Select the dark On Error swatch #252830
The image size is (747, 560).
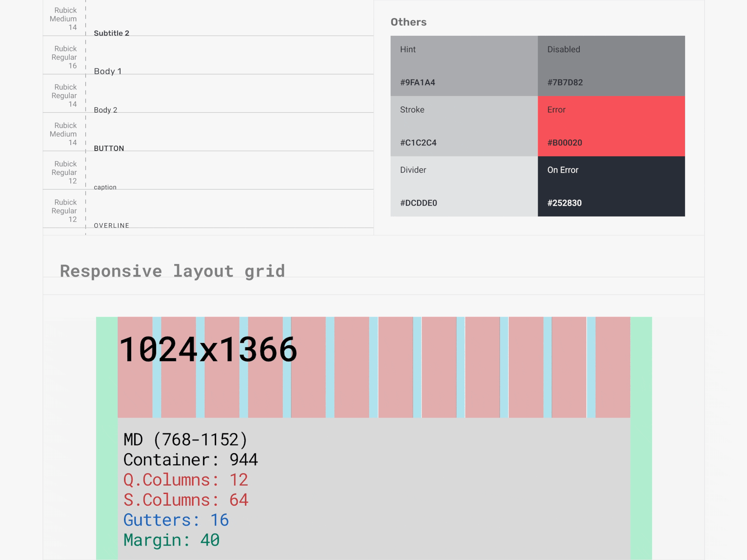pyautogui.click(x=611, y=186)
